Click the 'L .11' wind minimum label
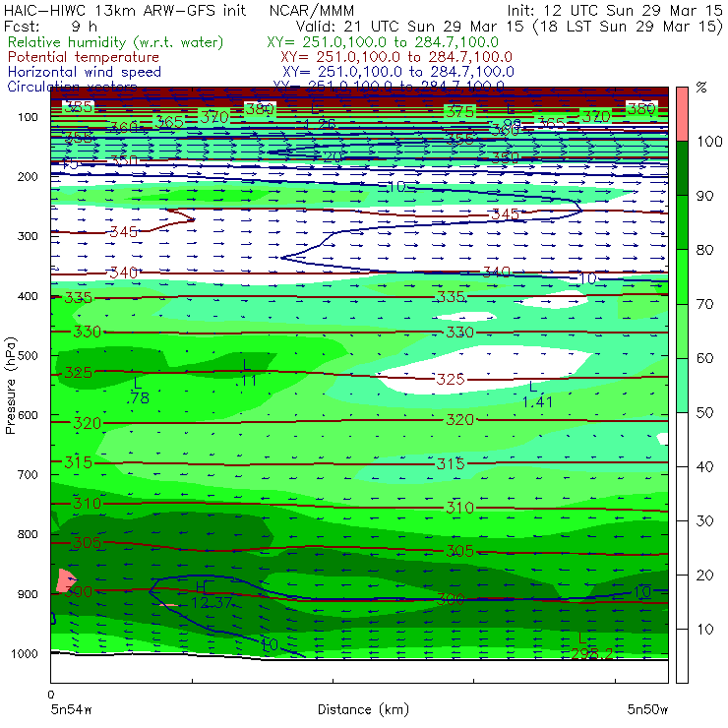 (246, 373)
